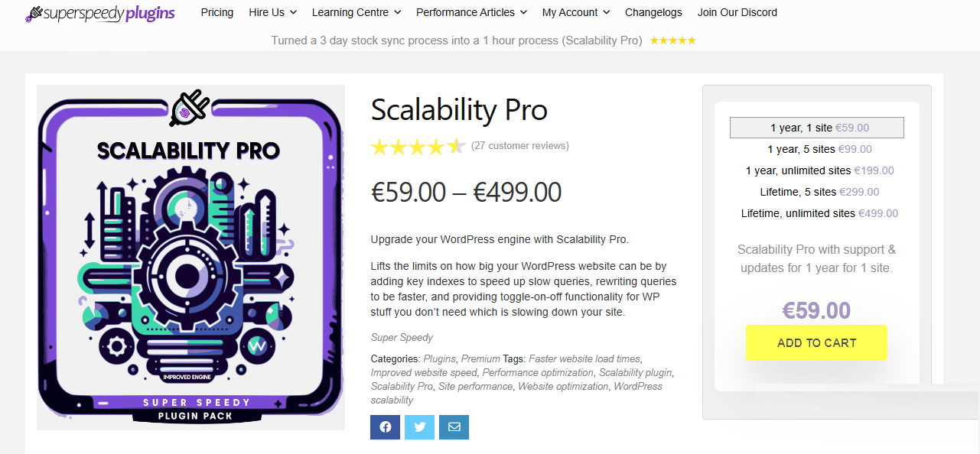Select the '1 year, 5 sites €99.00' pricing option
This screenshot has height=454, width=980.
click(x=816, y=148)
